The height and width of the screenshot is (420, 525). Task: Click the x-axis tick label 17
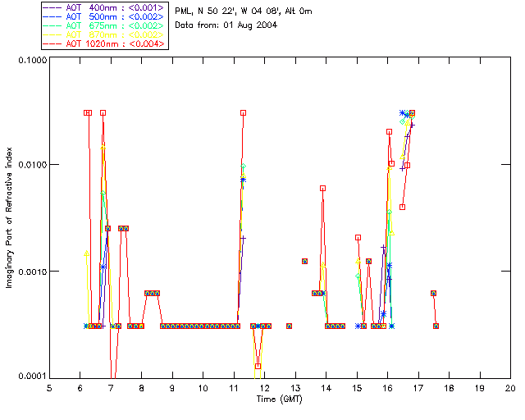coord(418,388)
